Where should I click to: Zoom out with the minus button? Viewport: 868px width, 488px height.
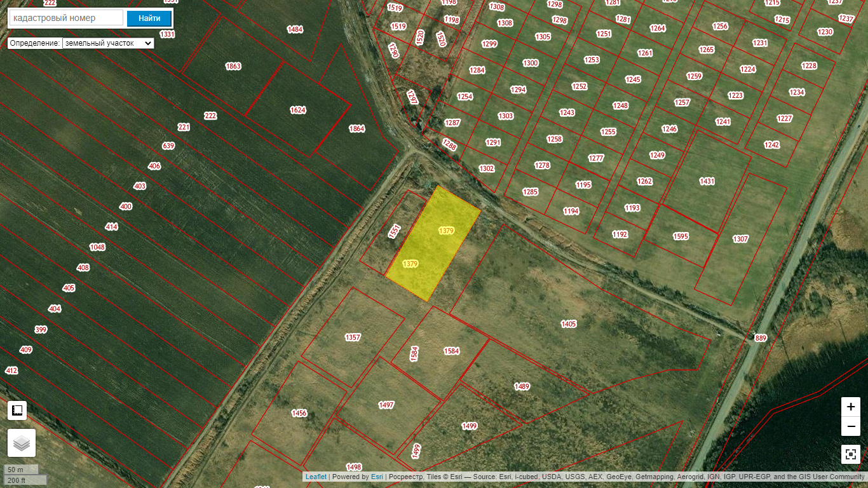(x=851, y=426)
